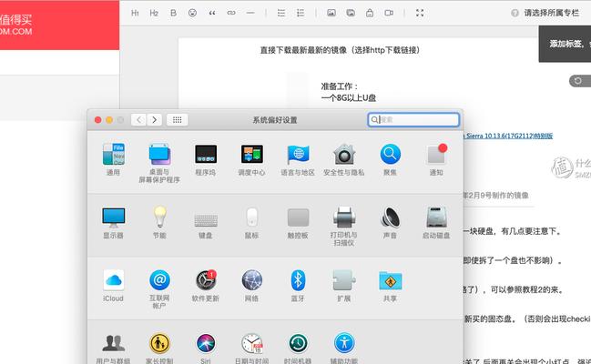Image resolution: width=591 pixels, height=364 pixels.
Task: Open 共享 (Sharing) preferences pane
Action: click(x=390, y=285)
